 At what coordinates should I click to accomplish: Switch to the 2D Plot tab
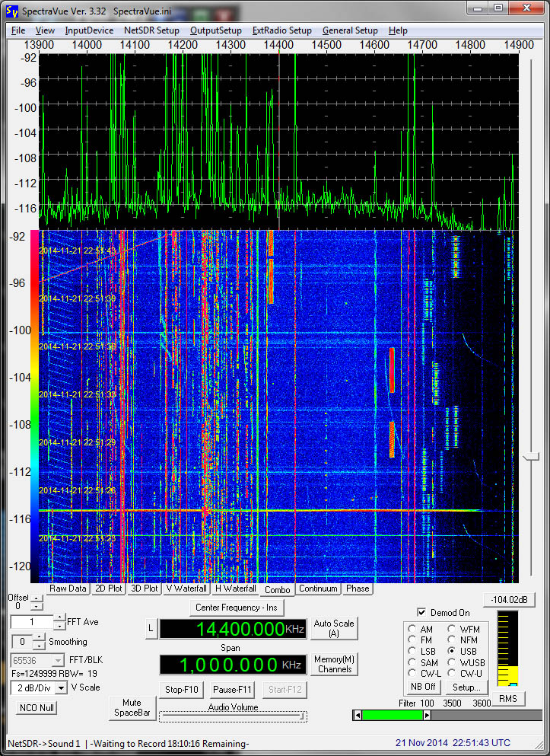[109, 589]
